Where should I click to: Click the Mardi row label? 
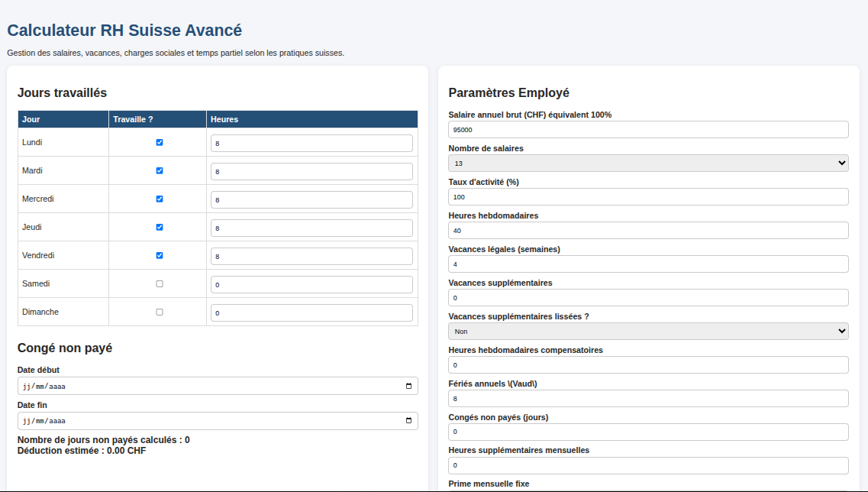point(32,170)
